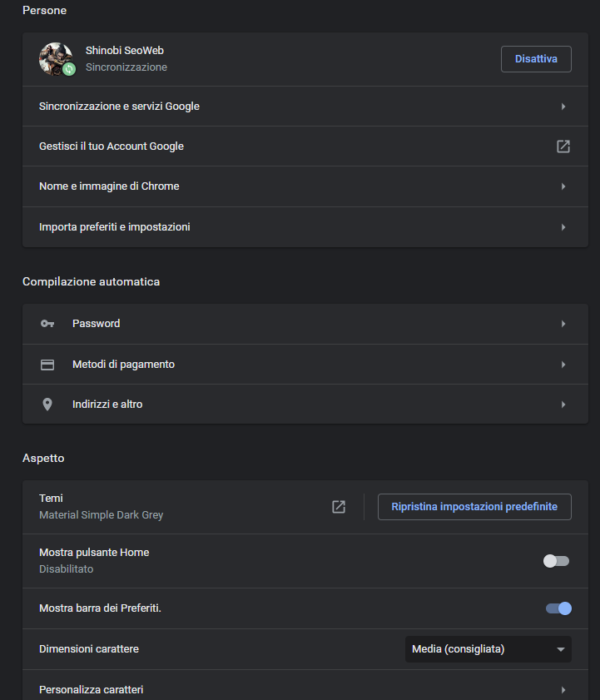Click the location pin addresses icon
Viewport: 600px width, 700px height.
[47, 405]
